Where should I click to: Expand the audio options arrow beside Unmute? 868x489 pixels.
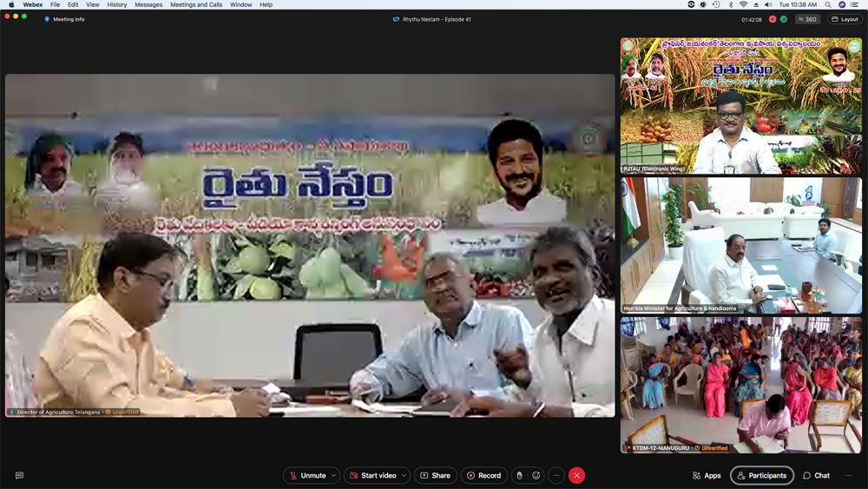tap(333, 475)
